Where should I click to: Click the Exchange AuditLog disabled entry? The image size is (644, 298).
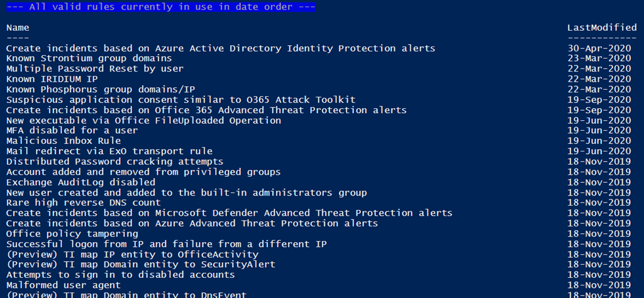tap(72, 182)
